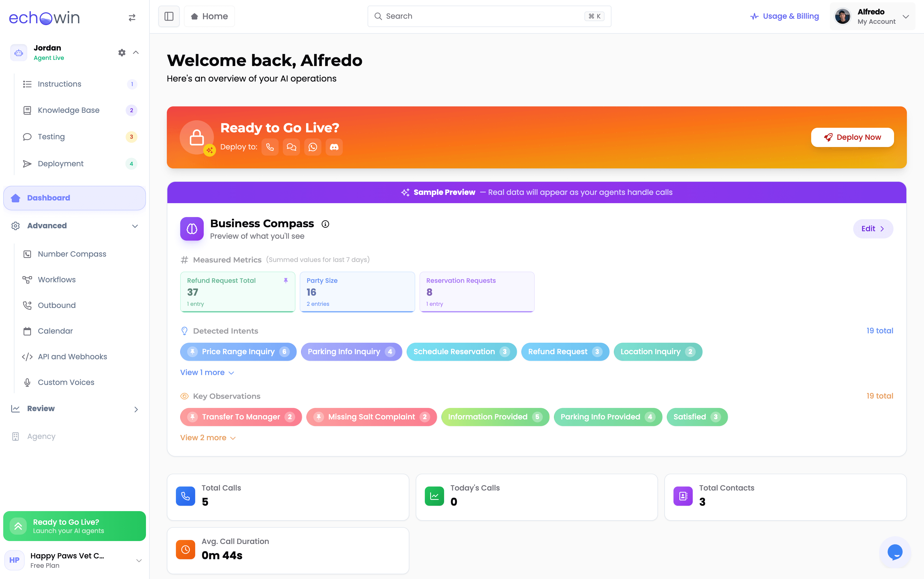Expand the Review section
Viewport: 924px width, 579px height.
[x=75, y=409]
